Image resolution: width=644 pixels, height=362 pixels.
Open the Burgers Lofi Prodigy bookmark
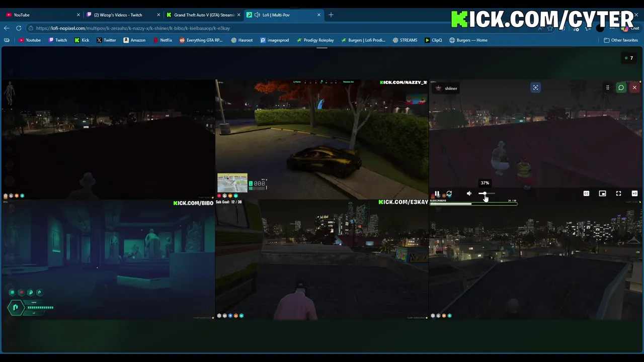point(363,40)
